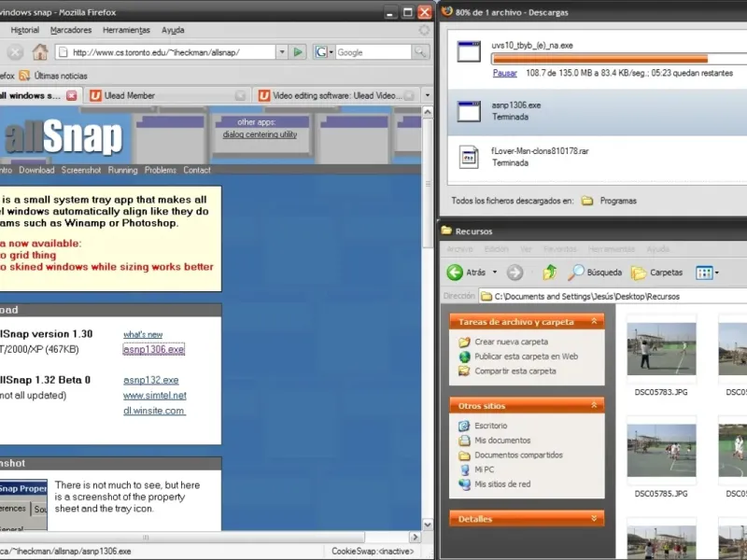Expand the Detalles panel

tap(594, 519)
